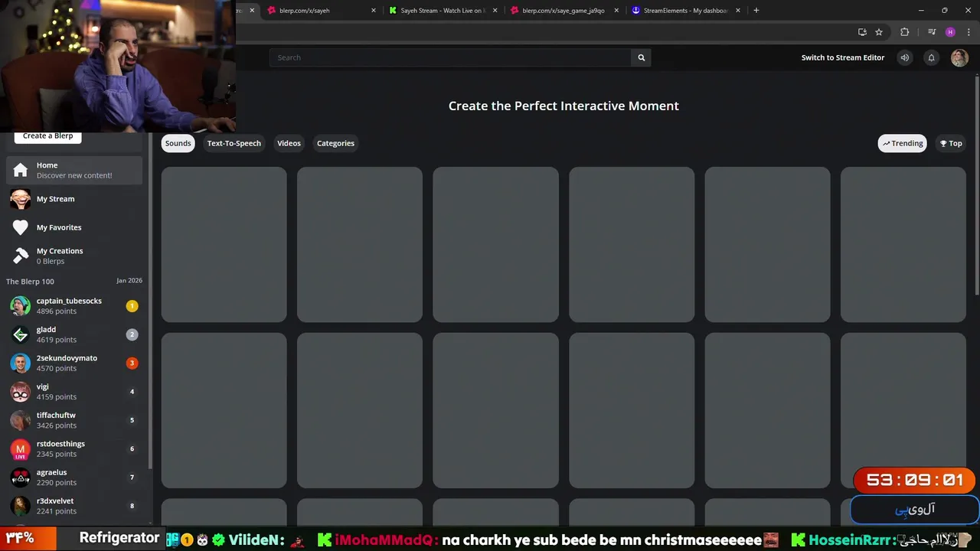Open Chrome three-dot menu
This screenshot has width=980, height=551.
pyautogui.click(x=969, y=32)
